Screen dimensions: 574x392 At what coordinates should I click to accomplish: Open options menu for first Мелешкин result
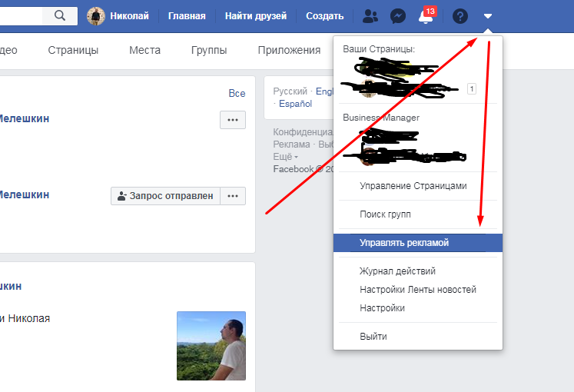233,120
